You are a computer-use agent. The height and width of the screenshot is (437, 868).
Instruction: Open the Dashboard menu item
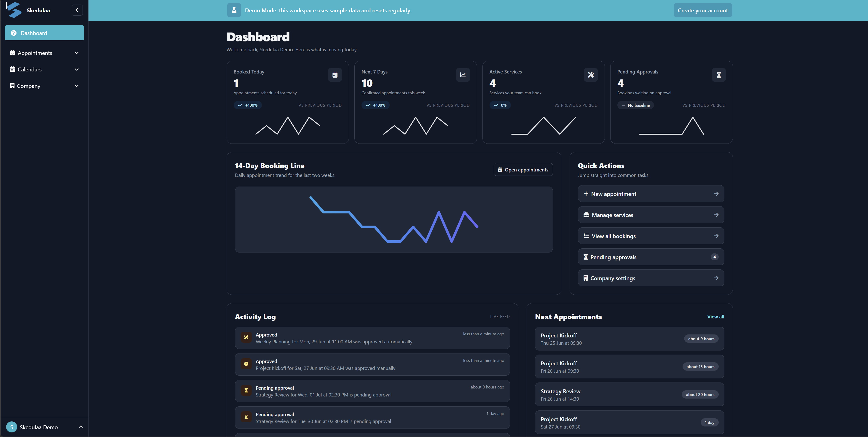(45, 33)
